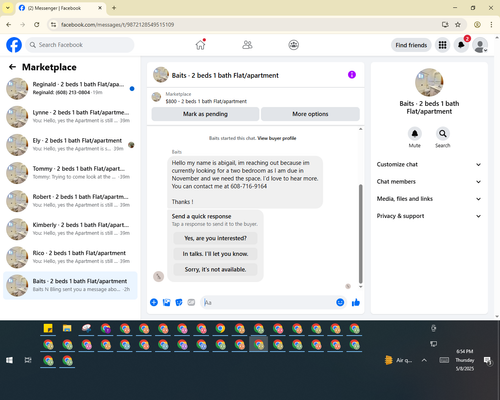Open Sticky Notes from the taskbar
Viewport: 500px width, 400px height.
(x=48, y=328)
